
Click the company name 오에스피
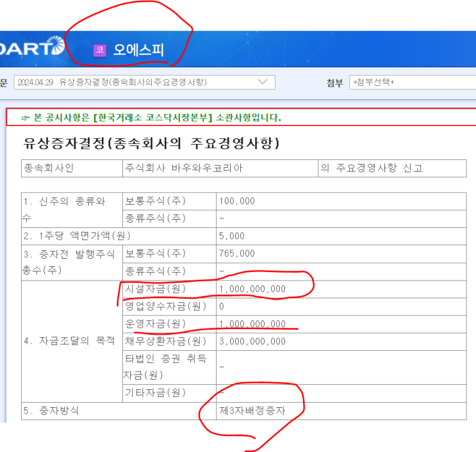(138, 50)
